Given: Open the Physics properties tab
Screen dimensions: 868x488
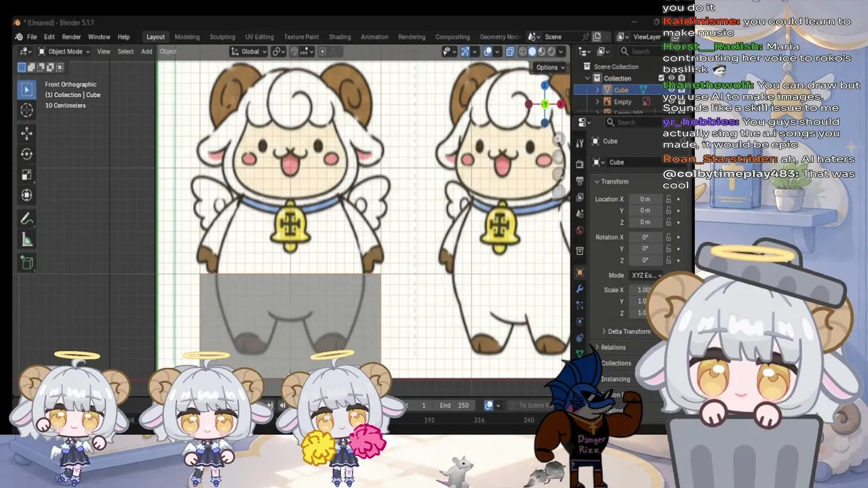Looking at the screenshot, I should coord(580,321).
